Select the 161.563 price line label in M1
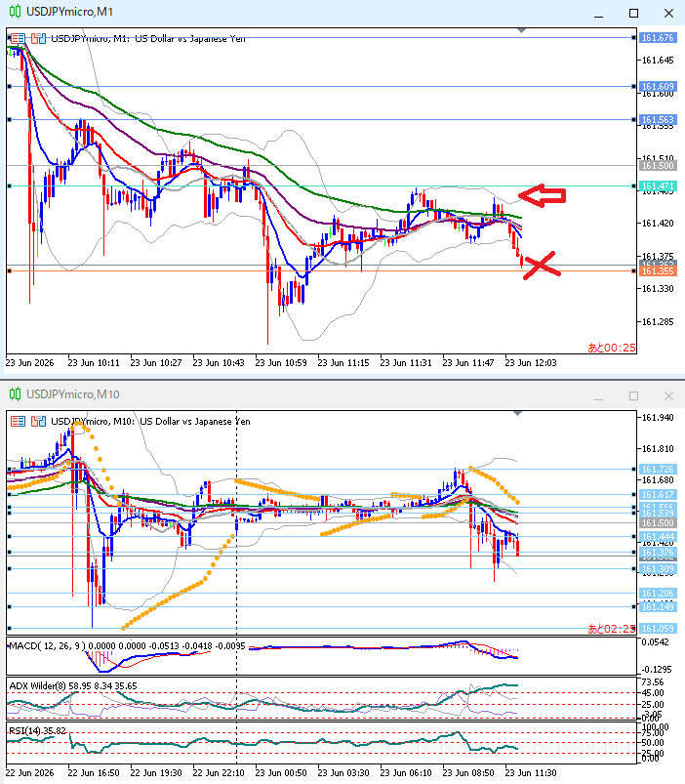Screen dimensions: 685x784 point(658,119)
